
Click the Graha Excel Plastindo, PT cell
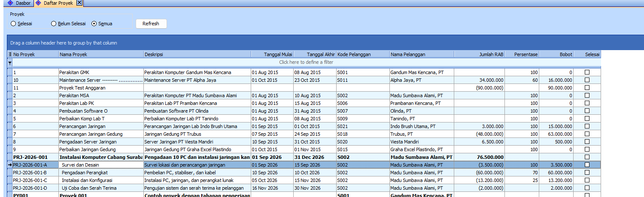pos(422,149)
